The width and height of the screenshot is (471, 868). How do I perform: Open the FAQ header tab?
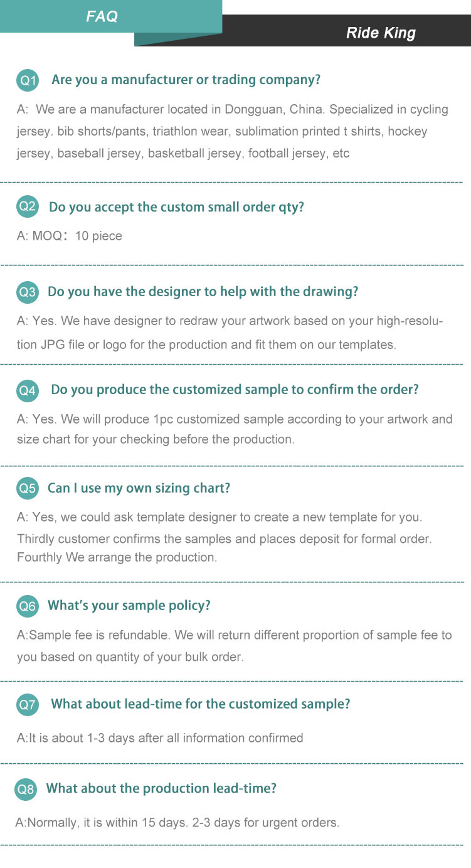[x=102, y=16]
